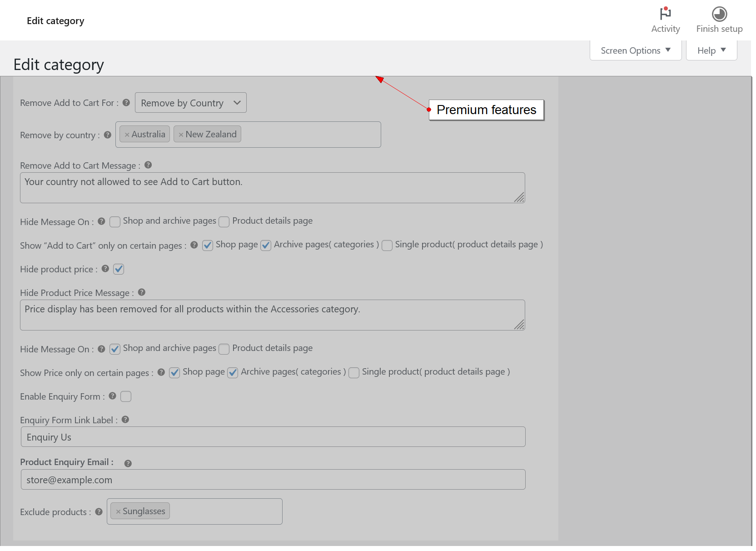The image size is (756, 551).
Task: Open the Remove by Country dropdown
Action: (191, 103)
